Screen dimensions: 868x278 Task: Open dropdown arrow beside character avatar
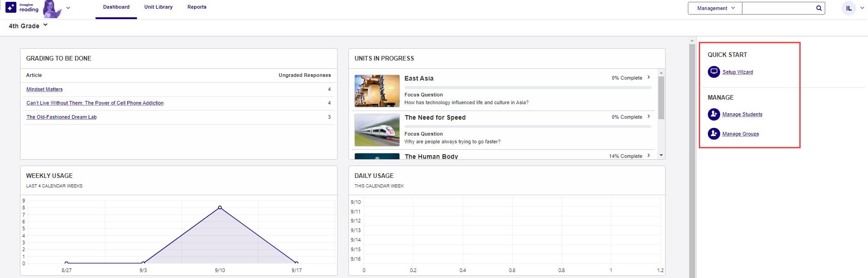click(68, 8)
